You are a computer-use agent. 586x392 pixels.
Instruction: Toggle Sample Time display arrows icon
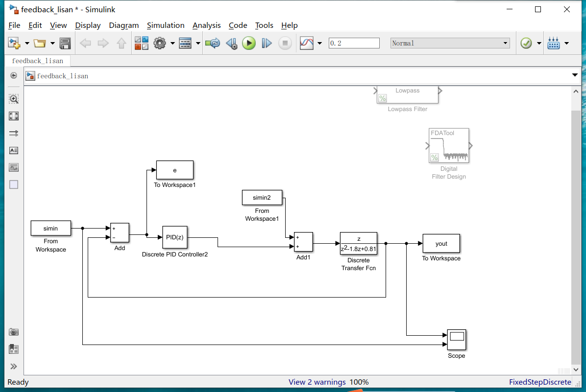pos(14,133)
